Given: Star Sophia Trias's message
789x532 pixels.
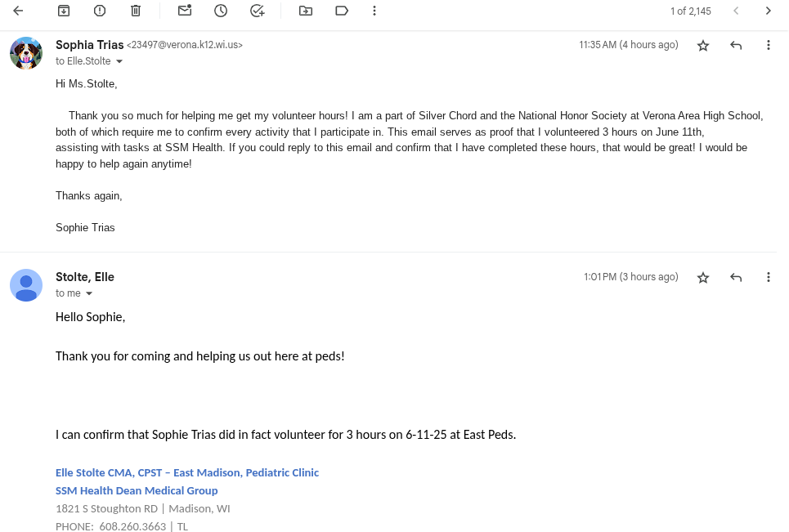Looking at the screenshot, I should pos(703,46).
